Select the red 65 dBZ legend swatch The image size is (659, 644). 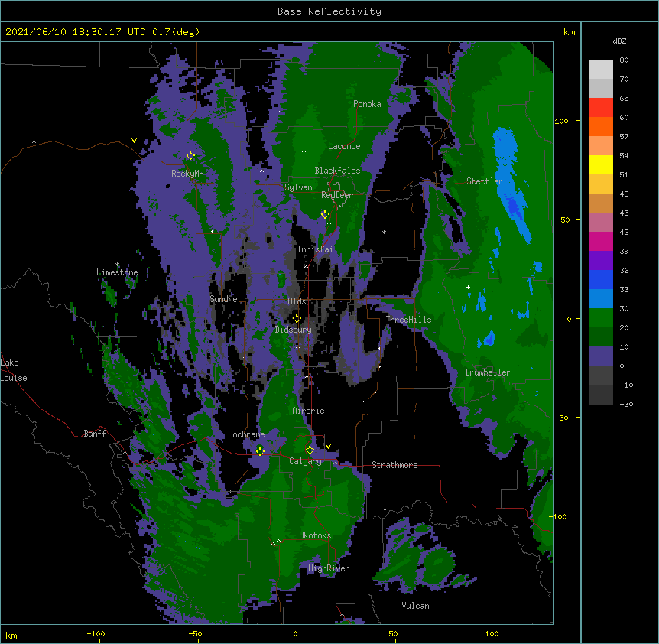click(601, 108)
